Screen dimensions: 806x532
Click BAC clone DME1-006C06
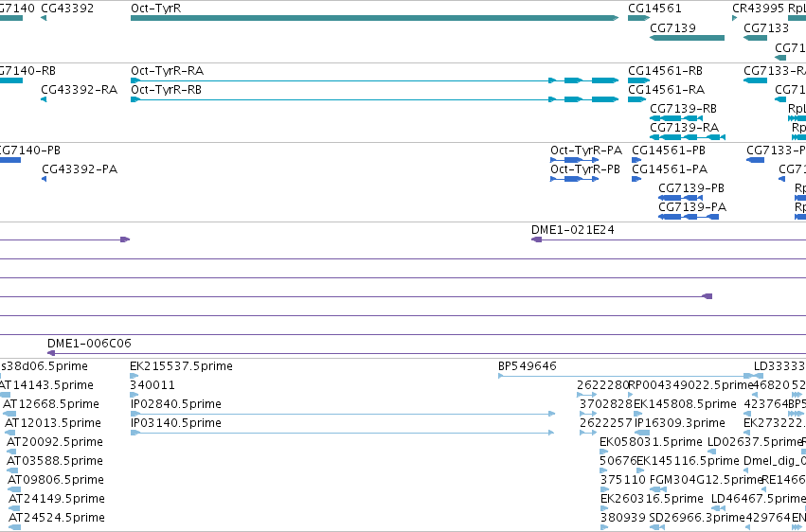pos(426,353)
